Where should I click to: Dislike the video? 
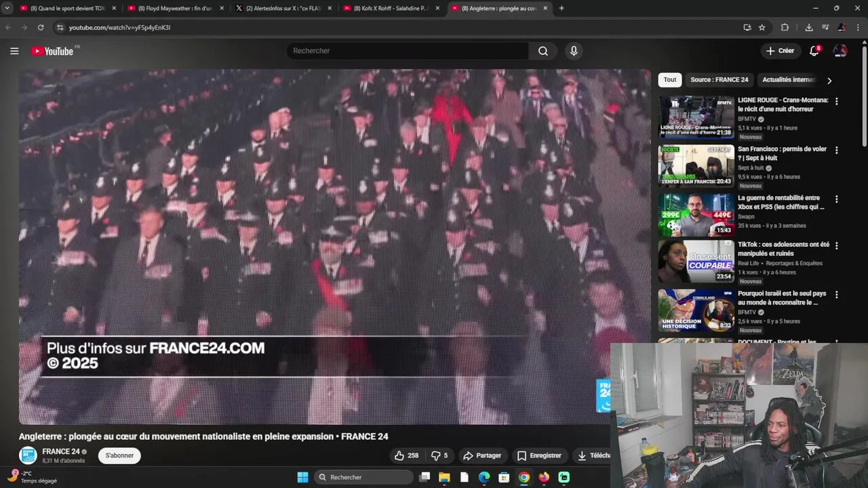pos(439,455)
